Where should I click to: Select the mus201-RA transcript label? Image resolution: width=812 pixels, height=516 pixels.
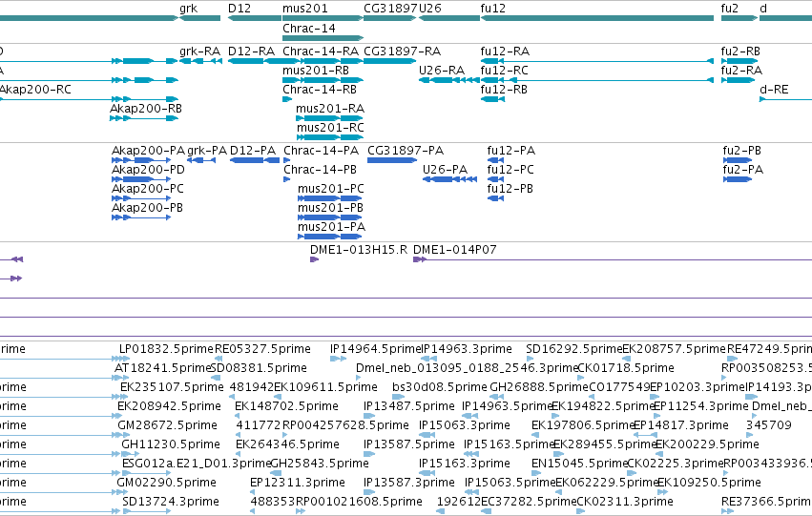point(330,109)
